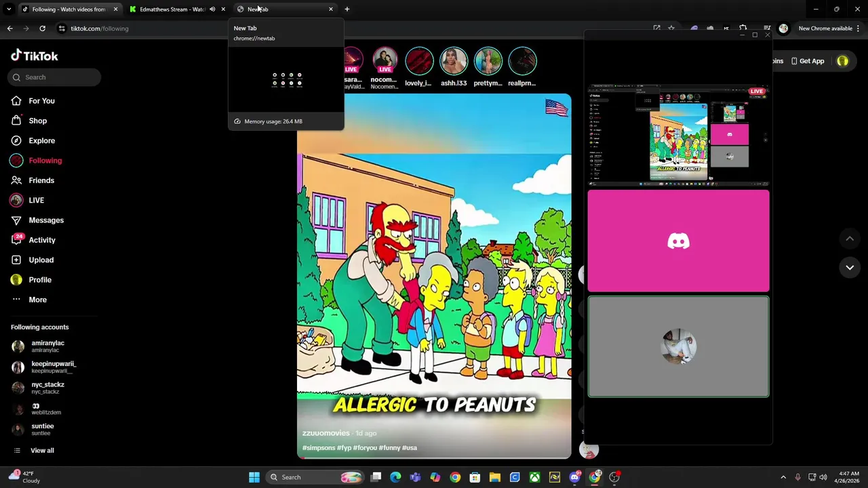The width and height of the screenshot is (868, 488).
Task: Select the live screen preview thumbnail
Action: [x=678, y=135]
